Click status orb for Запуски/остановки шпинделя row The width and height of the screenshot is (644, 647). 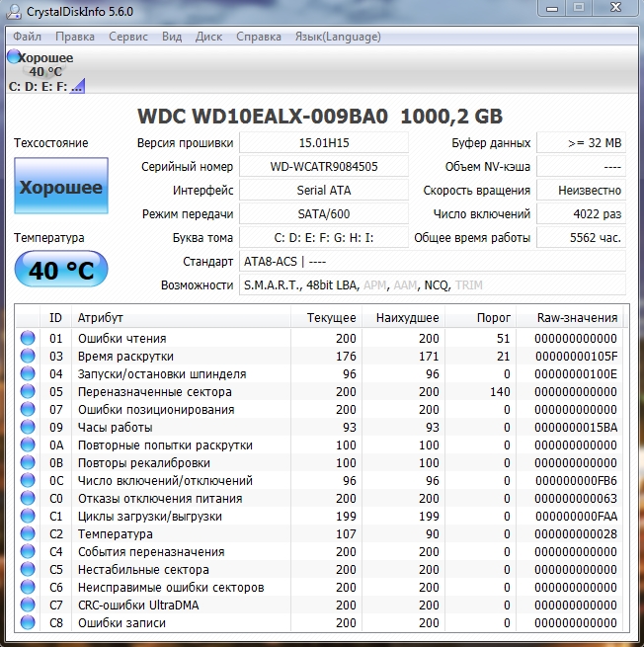click(28, 373)
